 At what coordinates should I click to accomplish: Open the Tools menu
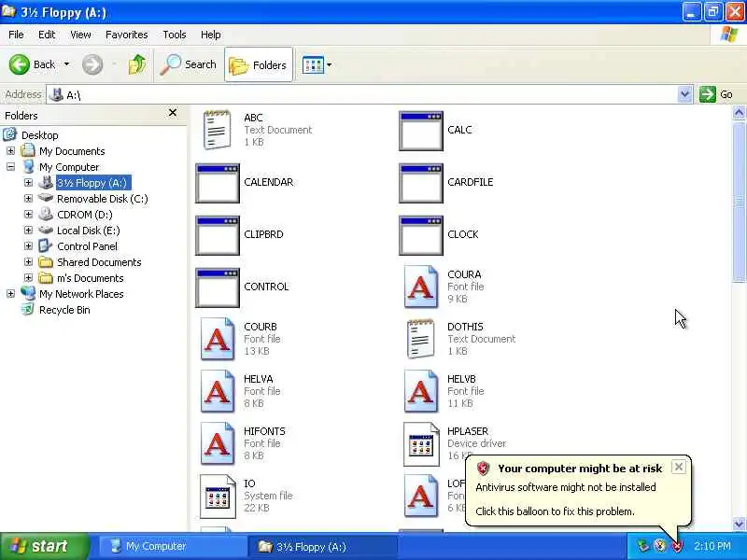tap(175, 35)
